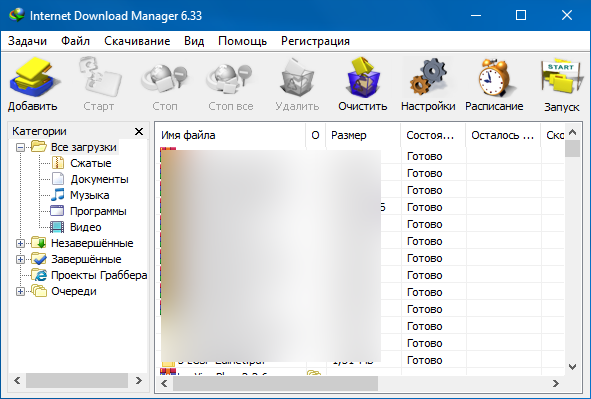Click the О column header
The height and width of the screenshot is (399, 591).
tap(315, 135)
